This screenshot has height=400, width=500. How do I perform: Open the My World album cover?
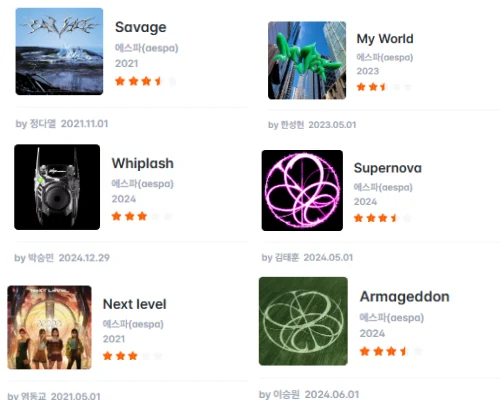(x=307, y=60)
